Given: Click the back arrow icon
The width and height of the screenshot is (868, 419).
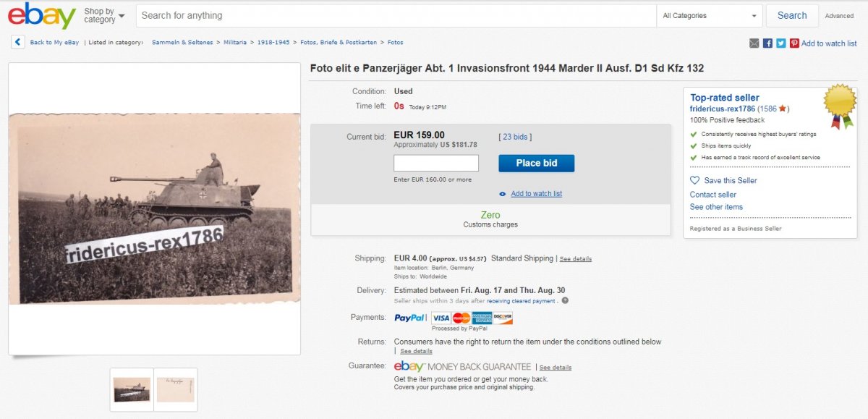Looking at the screenshot, I should tap(18, 43).
